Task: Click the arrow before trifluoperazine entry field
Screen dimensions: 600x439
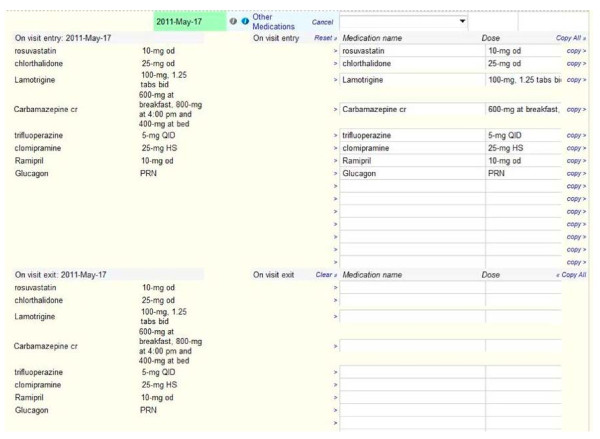Action: 336,135
